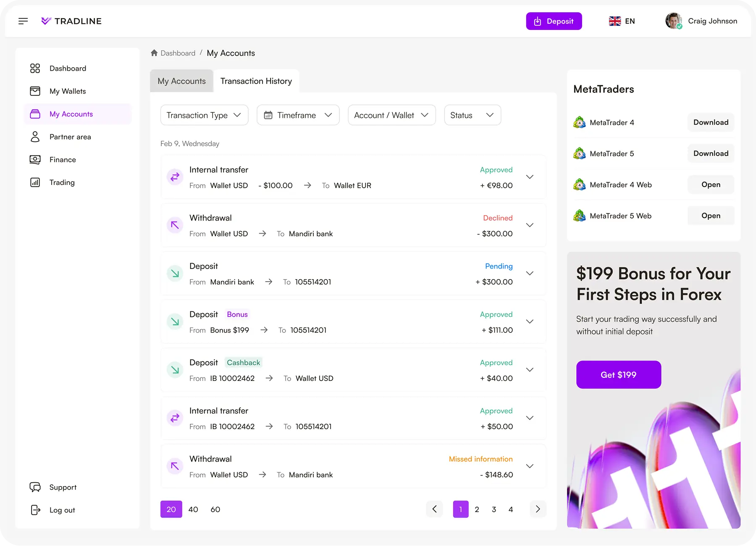Click the home icon in breadcrumb
The image size is (756, 546).
(154, 53)
